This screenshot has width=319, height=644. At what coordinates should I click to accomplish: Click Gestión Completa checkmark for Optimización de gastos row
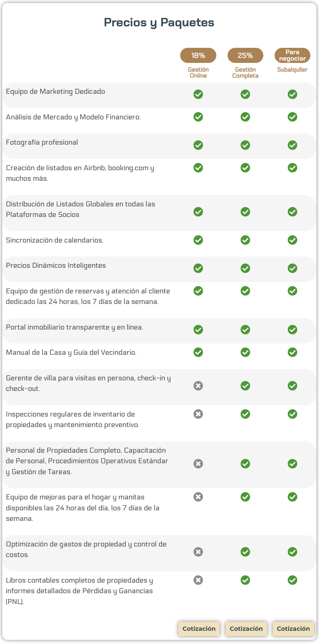coord(245,552)
